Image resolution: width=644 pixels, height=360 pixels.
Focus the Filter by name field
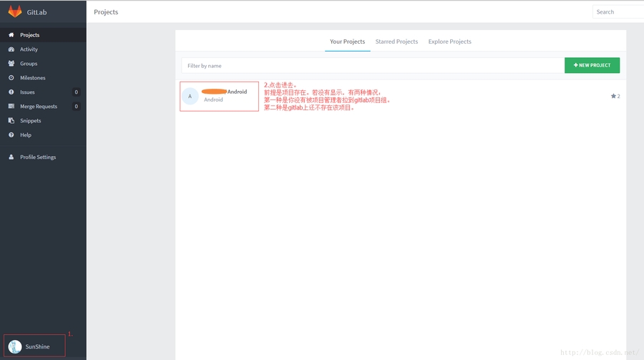click(372, 66)
